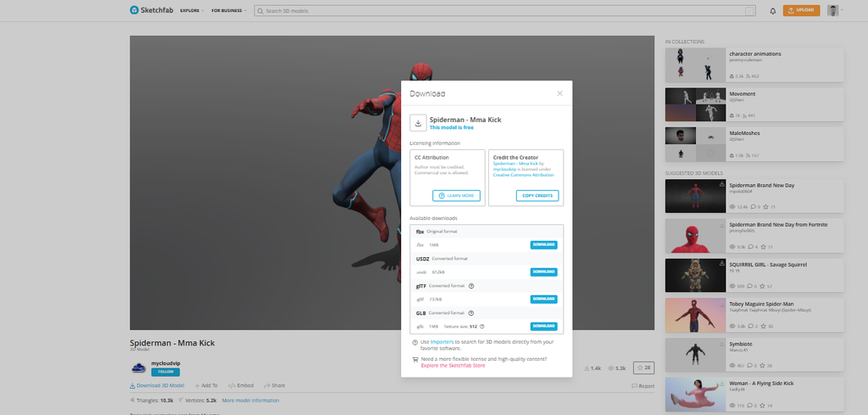Click the help icon next to glTF Converted format
The image size is (868, 415).
tap(471, 286)
